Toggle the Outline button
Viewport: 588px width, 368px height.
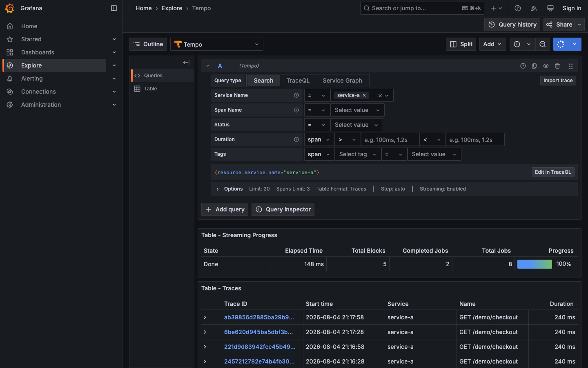point(148,44)
